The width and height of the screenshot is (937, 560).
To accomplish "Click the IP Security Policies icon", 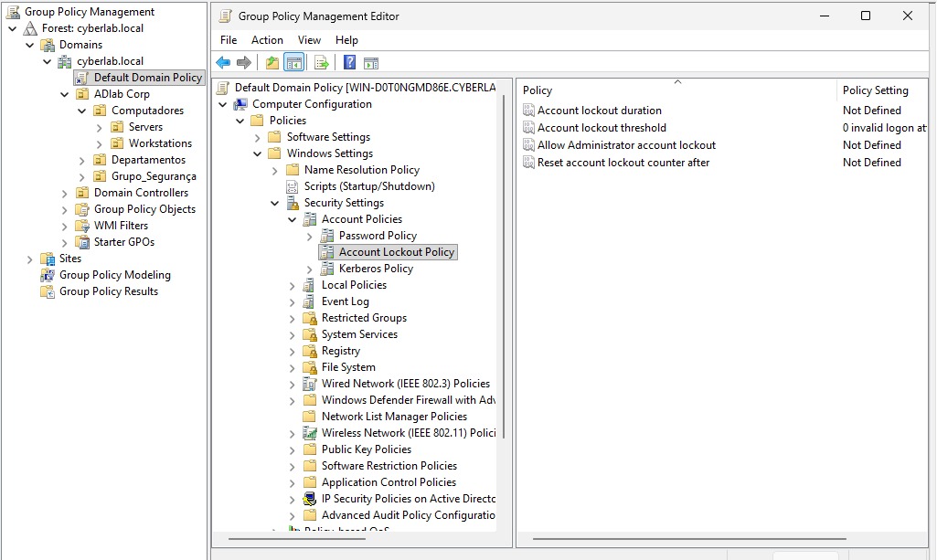I will tap(310, 499).
